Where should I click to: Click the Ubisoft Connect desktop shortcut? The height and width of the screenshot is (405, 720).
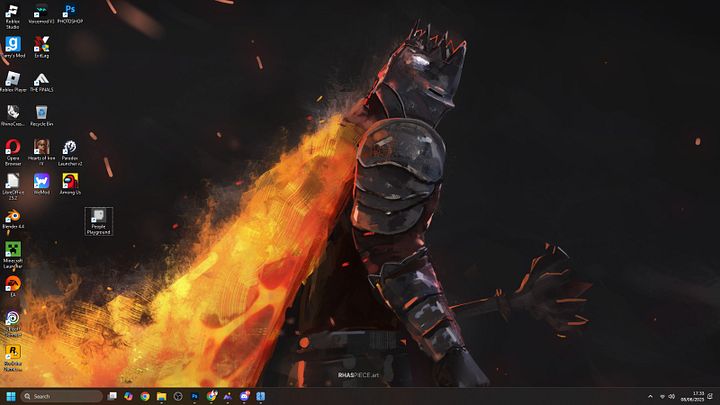tap(12, 324)
